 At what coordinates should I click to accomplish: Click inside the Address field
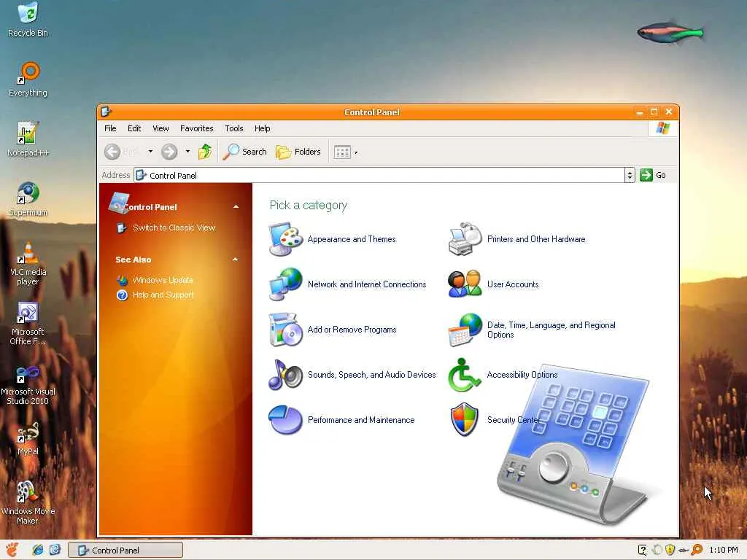coord(379,175)
